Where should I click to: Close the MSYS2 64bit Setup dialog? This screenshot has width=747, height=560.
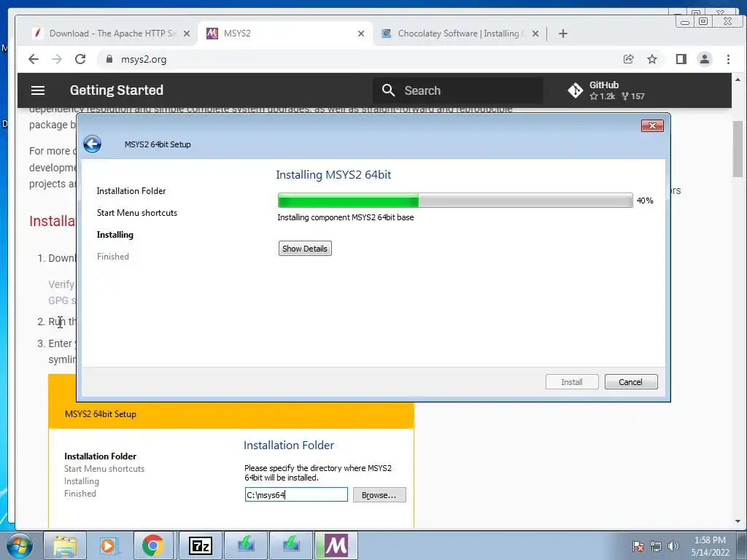tap(652, 125)
